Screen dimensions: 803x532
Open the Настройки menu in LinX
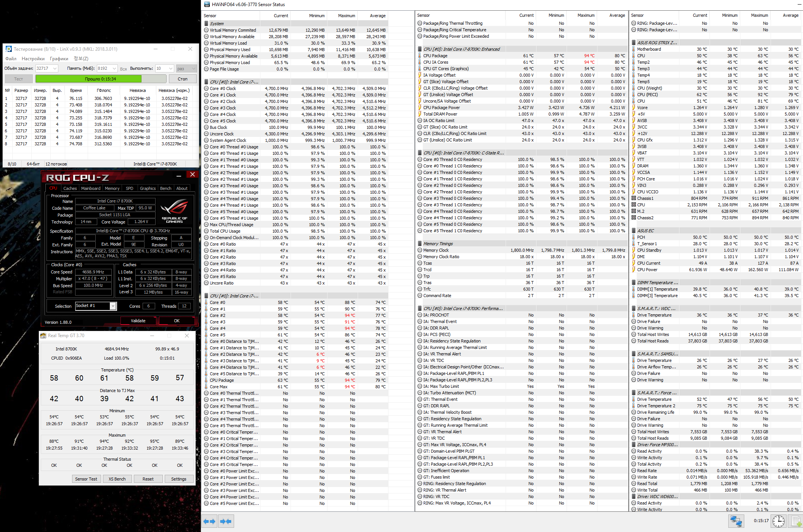pyautogui.click(x=33, y=59)
